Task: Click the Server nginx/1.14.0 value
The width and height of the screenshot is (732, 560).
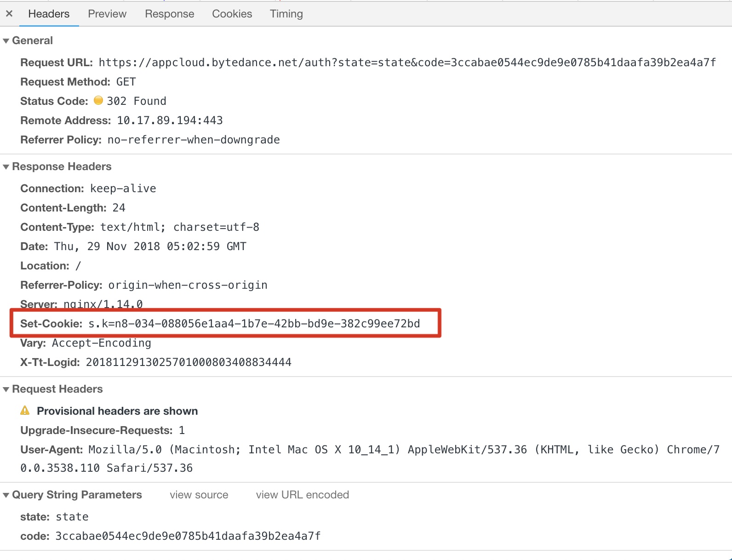Action: click(103, 304)
